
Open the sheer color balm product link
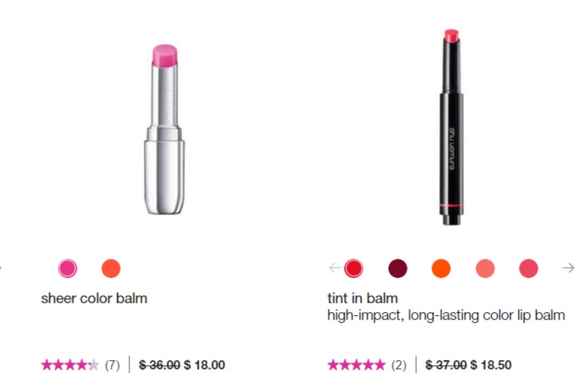pos(94,298)
